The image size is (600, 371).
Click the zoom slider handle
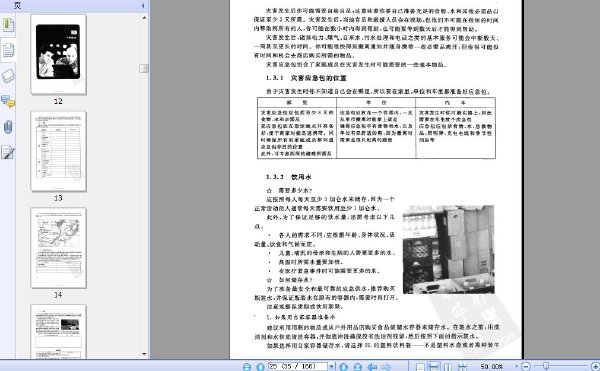546,366
